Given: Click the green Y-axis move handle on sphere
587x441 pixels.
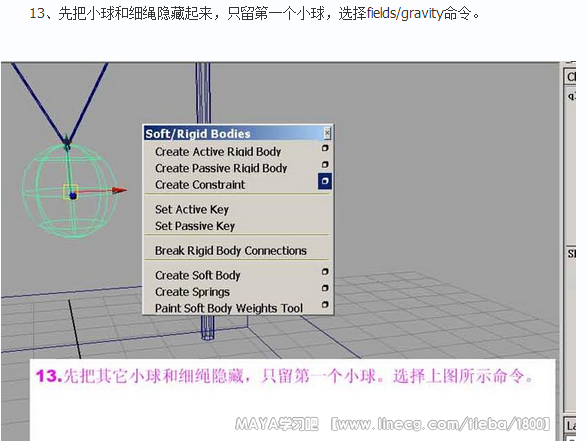Looking at the screenshot, I should (x=67, y=142).
